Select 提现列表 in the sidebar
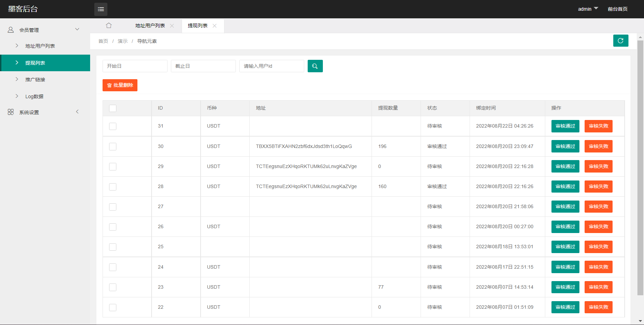Screen dimensions: 644x325 tap(45, 63)
